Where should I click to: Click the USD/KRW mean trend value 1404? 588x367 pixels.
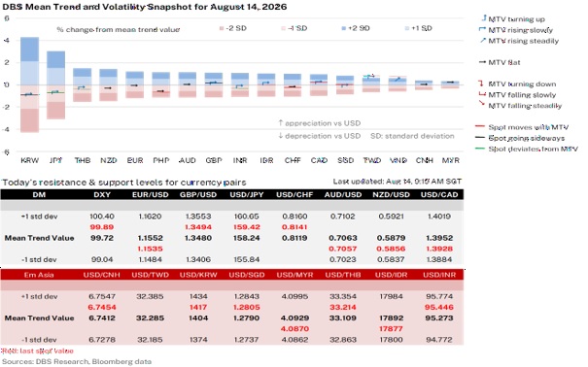point(198,317)
